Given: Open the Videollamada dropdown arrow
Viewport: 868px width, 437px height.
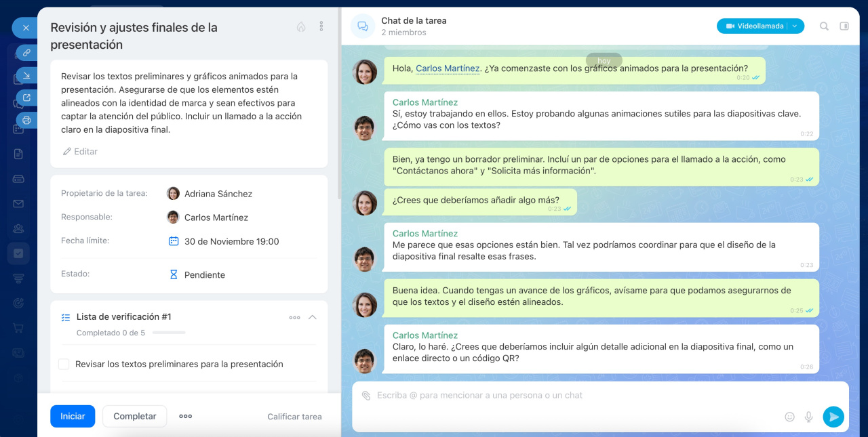Looking at the screenshot, I should (795, 26).
